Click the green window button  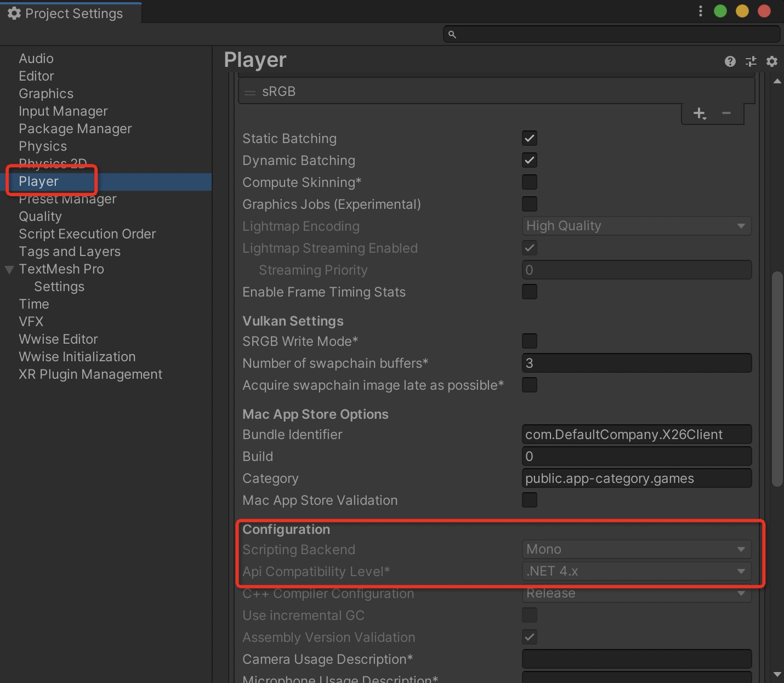(720, 11)
